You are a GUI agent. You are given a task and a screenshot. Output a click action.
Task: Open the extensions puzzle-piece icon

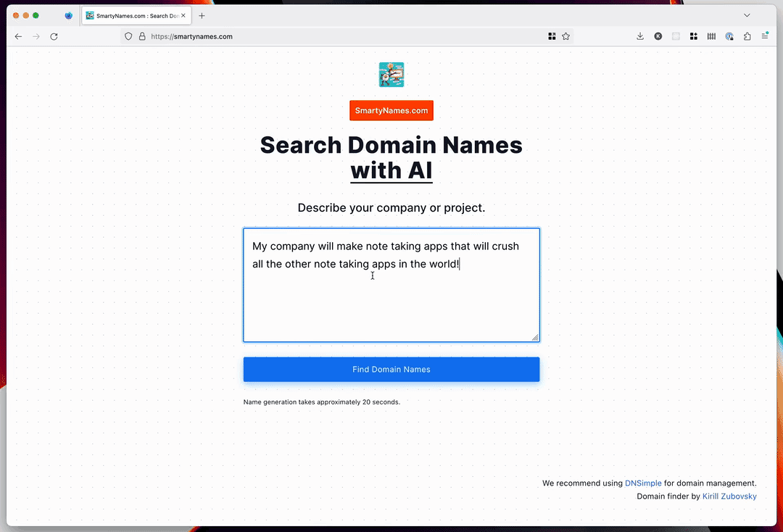747,36
